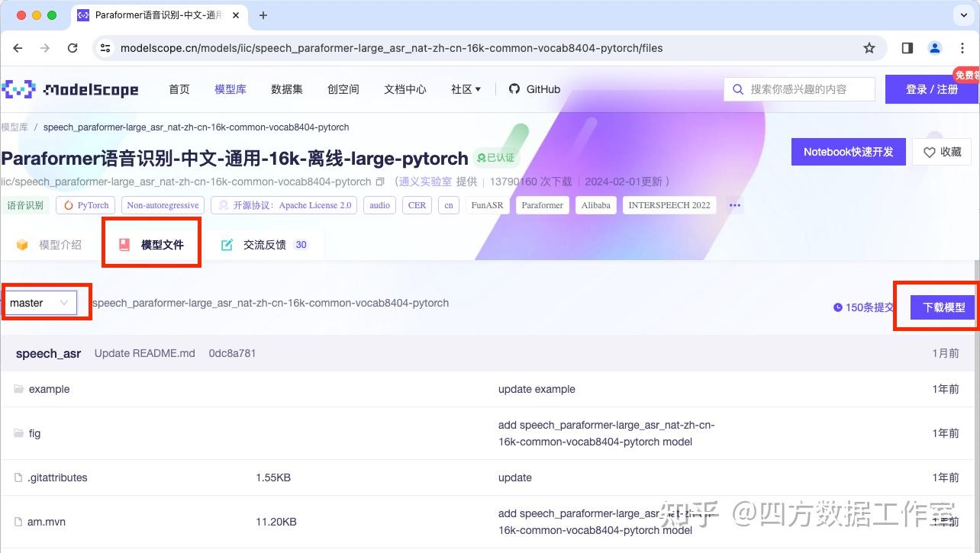Click the commits icon beside 150条提交
This screenshot has width=980, height=553.
coord(837,307)
